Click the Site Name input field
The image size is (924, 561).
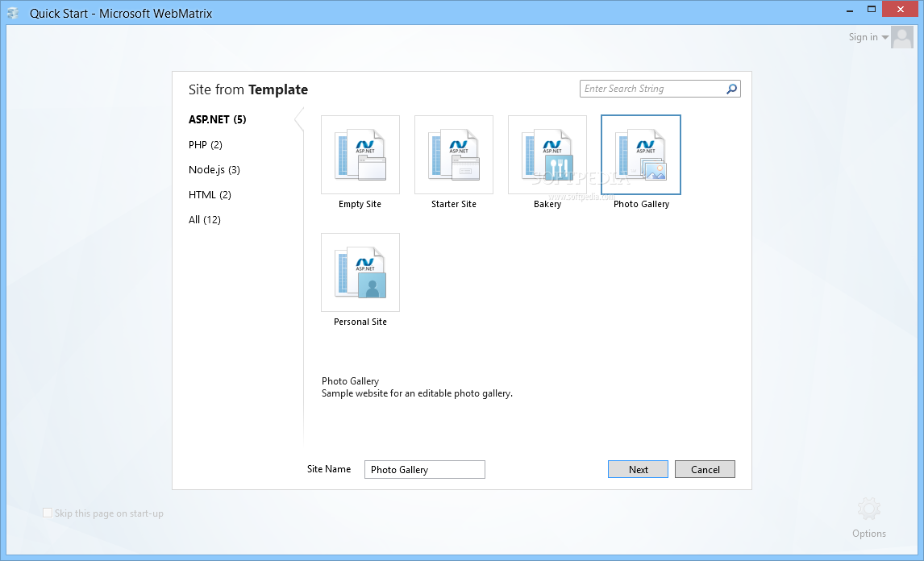coord(425,470)
